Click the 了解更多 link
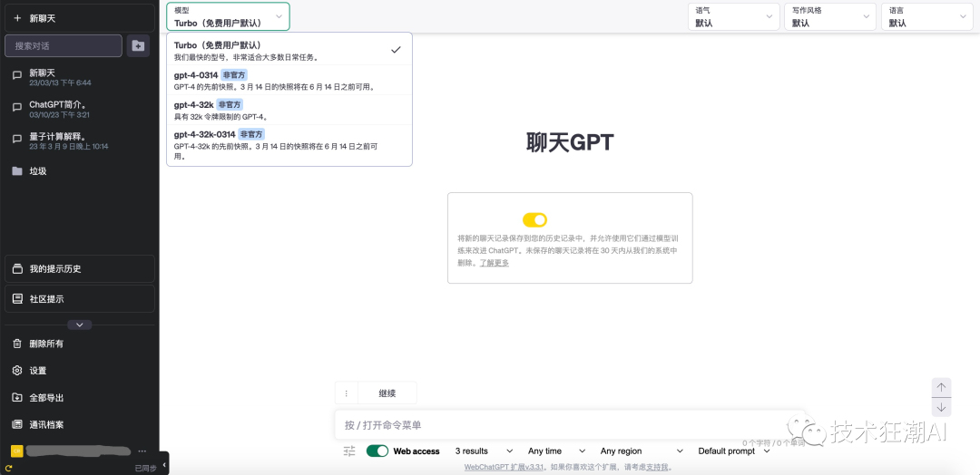The height and width of the screenshot is (475, 980). click(x=494, y=263)
